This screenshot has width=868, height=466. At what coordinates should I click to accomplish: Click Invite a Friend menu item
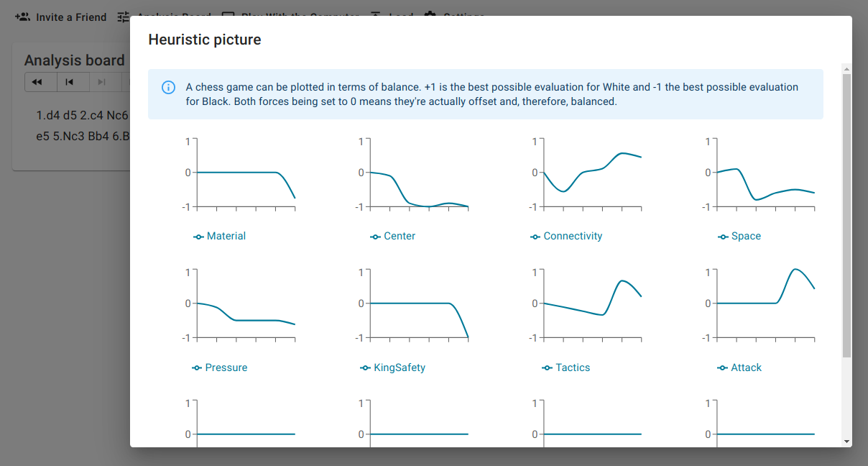pos(60,17)
